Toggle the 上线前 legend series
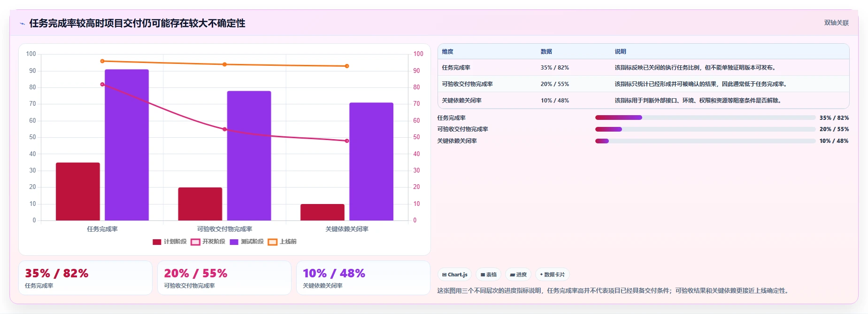Screen dimensions: 868x314 point(282,242)
